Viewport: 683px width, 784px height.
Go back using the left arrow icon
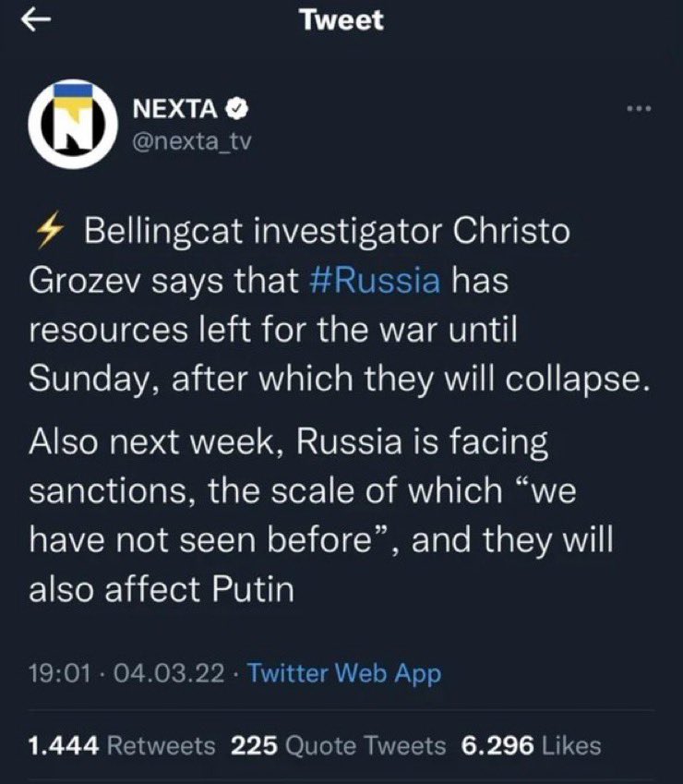coord(36,20)
